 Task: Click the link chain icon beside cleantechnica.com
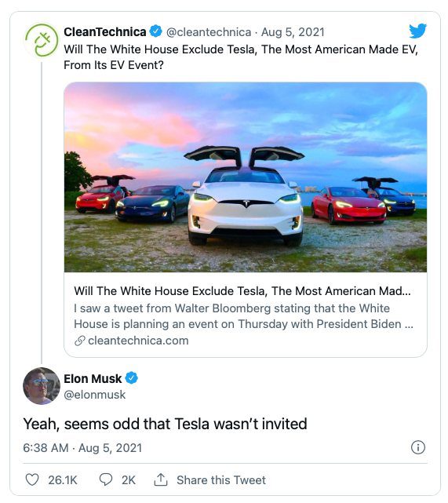(x=79, y=341)
